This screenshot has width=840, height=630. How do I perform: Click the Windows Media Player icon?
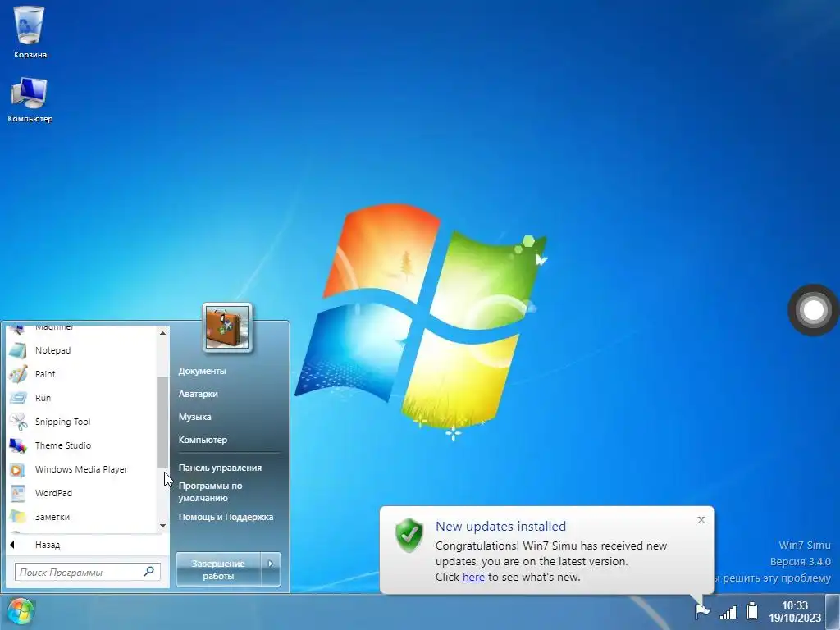18,469
